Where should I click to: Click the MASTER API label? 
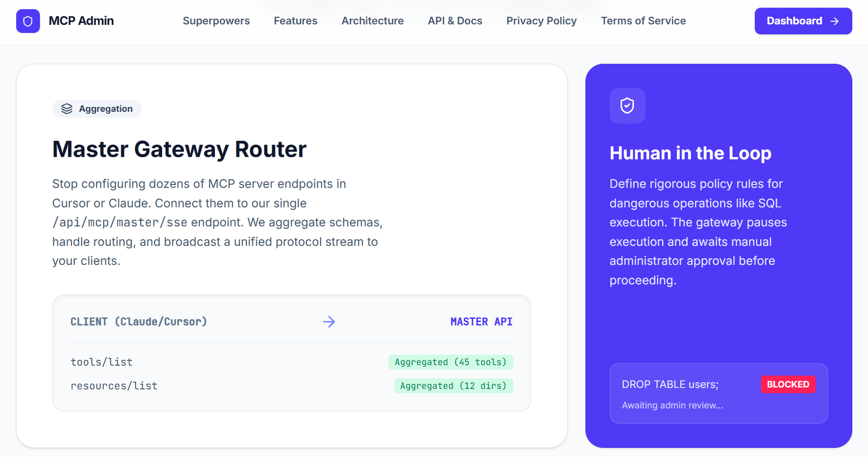coord(481,322)
